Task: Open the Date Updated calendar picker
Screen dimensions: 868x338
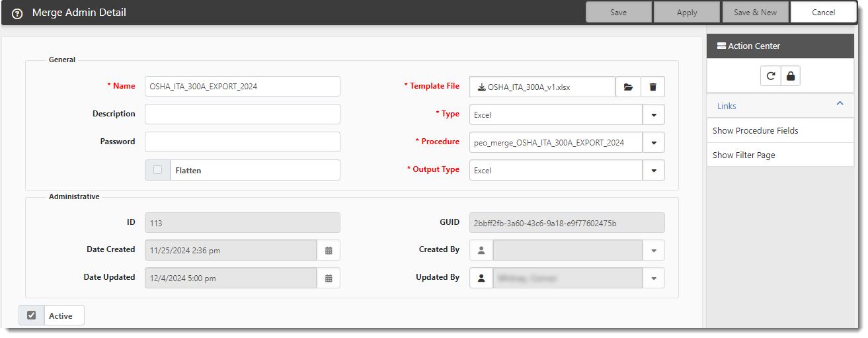Action: click(x=329, y=278)
